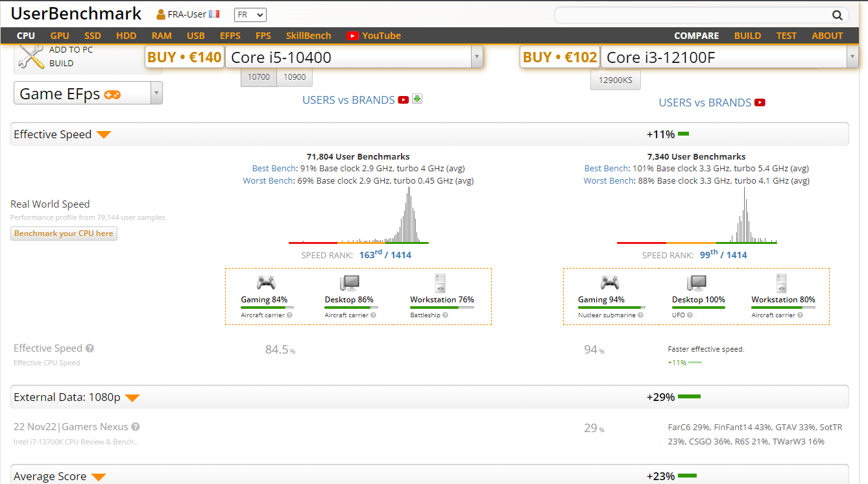This screenshot has height=484, width=868.
Task: Select the 12900KS quick-compare button
Action: tap(615, 80)
